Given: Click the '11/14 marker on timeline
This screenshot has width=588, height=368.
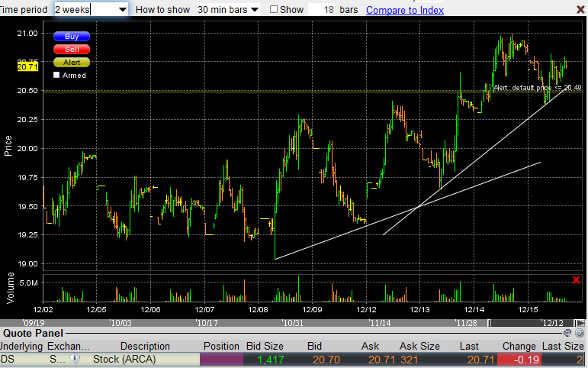Looking at the screenshot, I should point(380,323).
